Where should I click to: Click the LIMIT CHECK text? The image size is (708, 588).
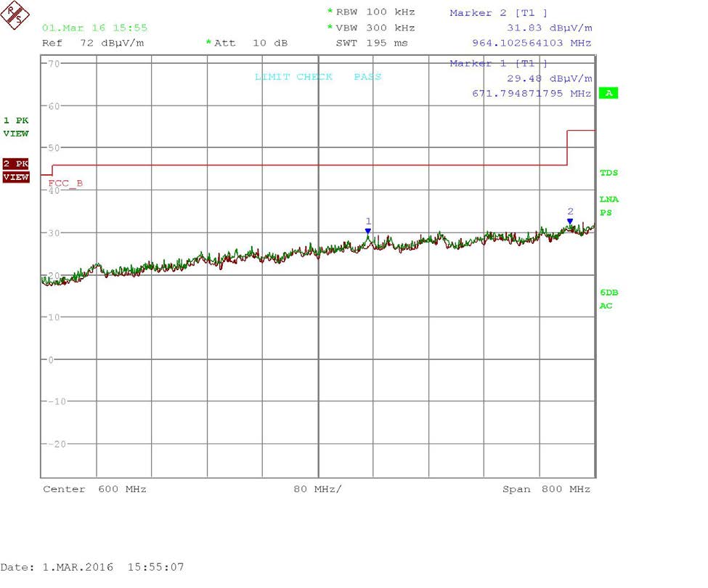click(293, 76)
